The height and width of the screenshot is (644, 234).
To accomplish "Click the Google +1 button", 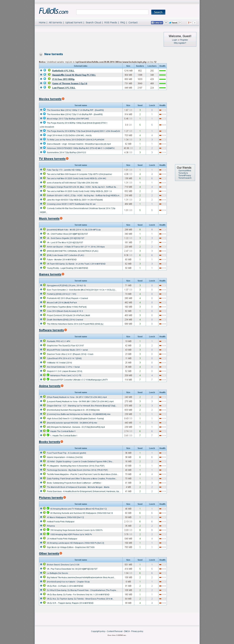I will click(189, 23).
